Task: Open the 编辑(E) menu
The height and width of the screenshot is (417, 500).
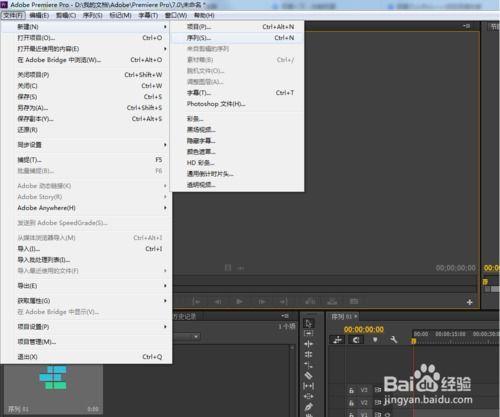Action: point(39,15)
